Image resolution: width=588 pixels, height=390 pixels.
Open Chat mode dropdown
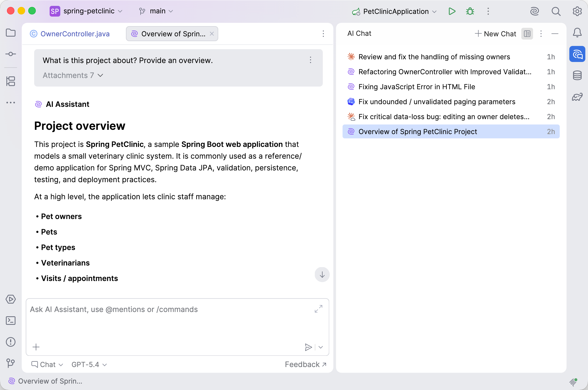pyautogui.click(x=47, y=365)
